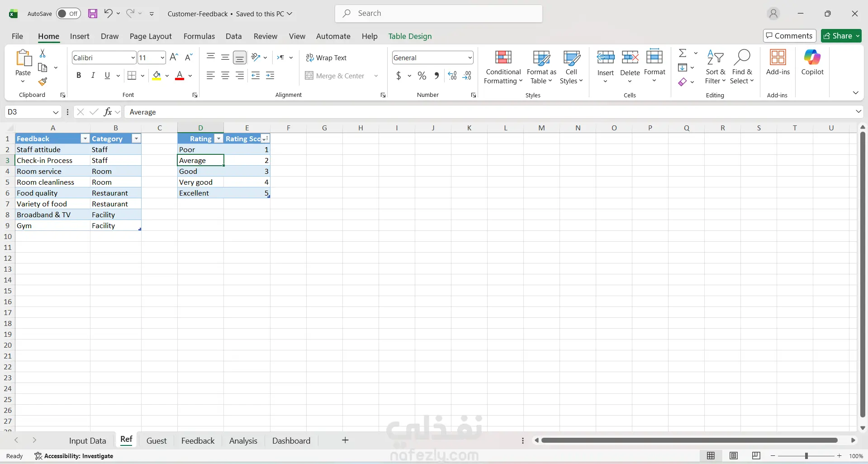868x464 pixels.
Task: Add a new sheet with plus button
Action: click(345, 440)
